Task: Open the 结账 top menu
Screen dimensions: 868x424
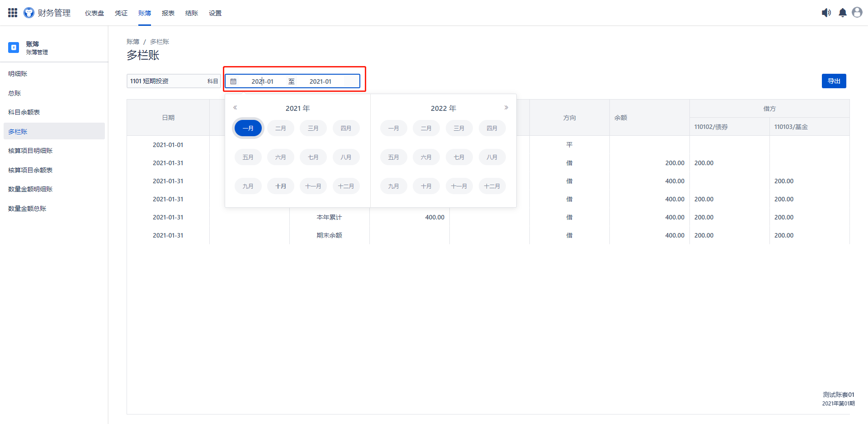Action: coord(192,13)
